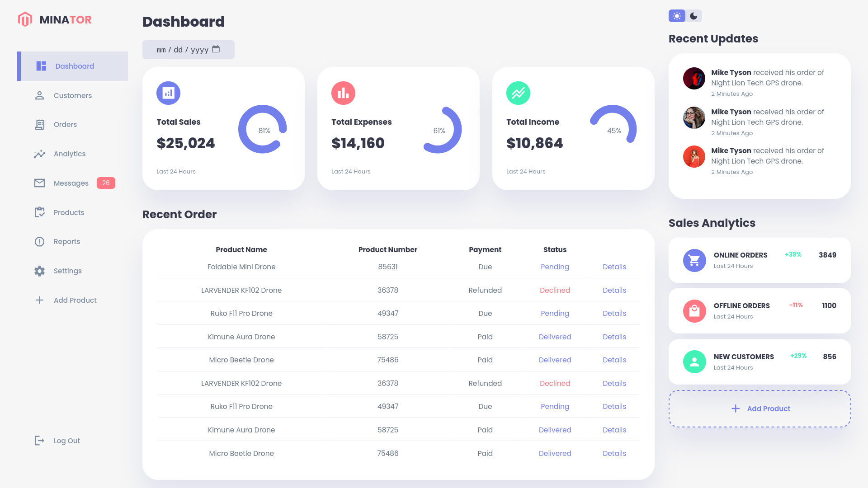Click the Total Sales chart icon
The height and width of the screenshot is (488, 868).
(x=168, y=93)
